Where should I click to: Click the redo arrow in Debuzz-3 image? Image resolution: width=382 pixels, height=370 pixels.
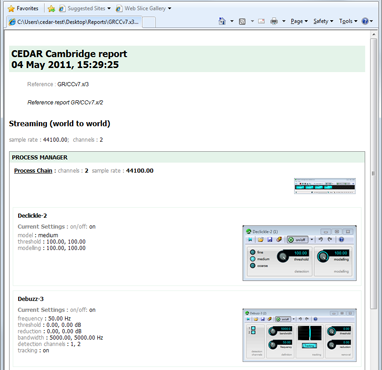point(307,319)
